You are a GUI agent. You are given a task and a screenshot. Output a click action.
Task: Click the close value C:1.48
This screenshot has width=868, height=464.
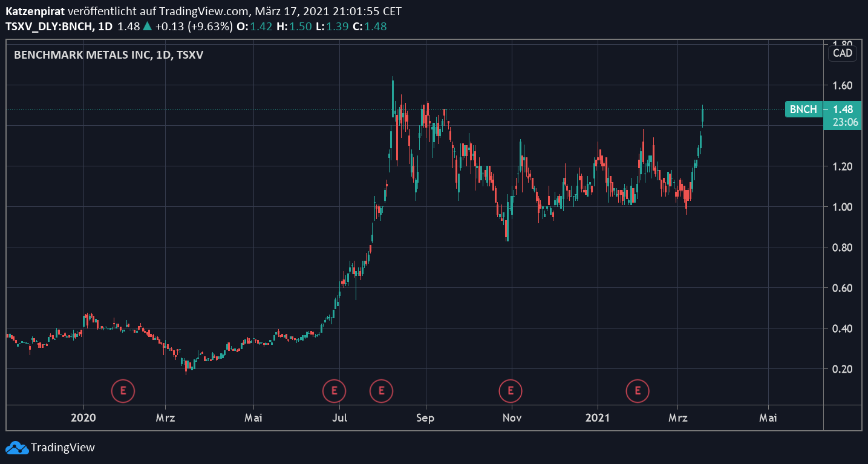(x=370, y=26)
